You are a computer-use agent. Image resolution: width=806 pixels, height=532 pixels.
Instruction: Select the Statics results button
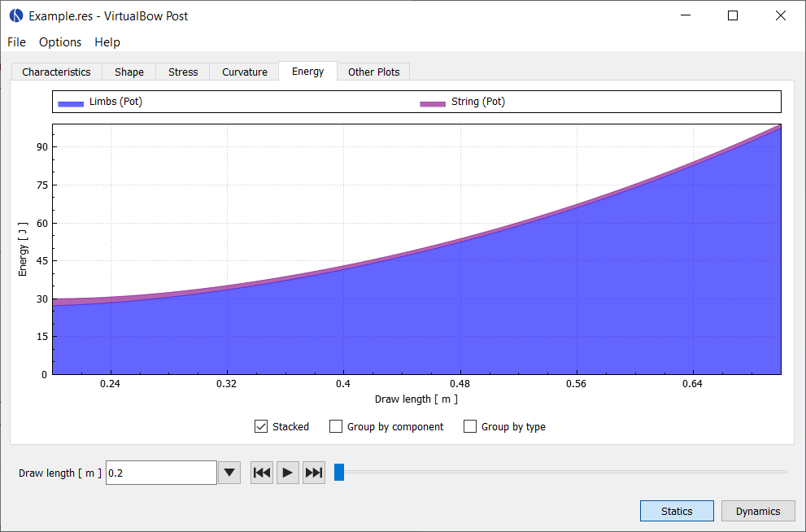click(677, 511)
